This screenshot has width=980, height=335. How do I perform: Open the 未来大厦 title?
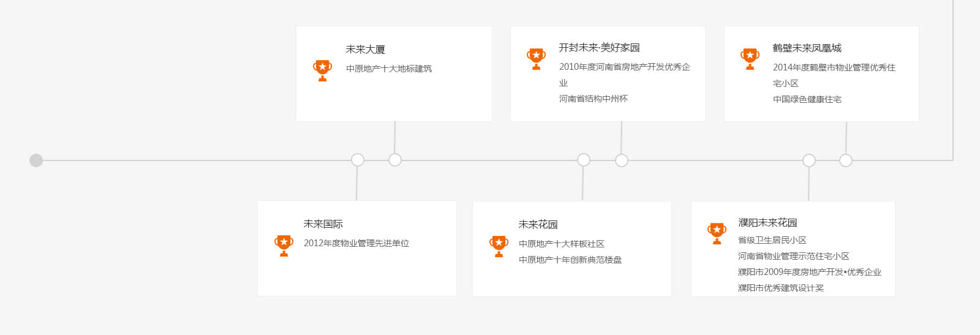tap(365, 50)
